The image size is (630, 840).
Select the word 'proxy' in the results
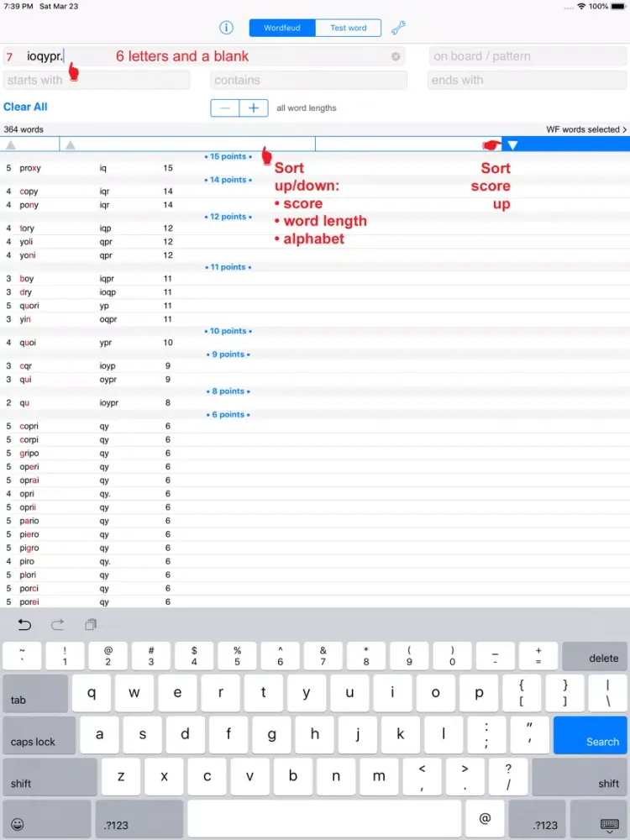click(x=30, y=168)
